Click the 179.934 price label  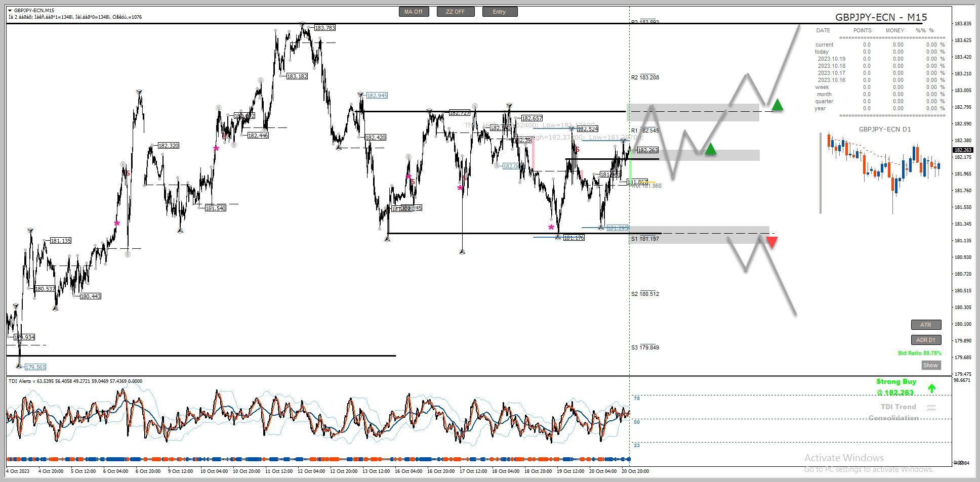[24, 337]
